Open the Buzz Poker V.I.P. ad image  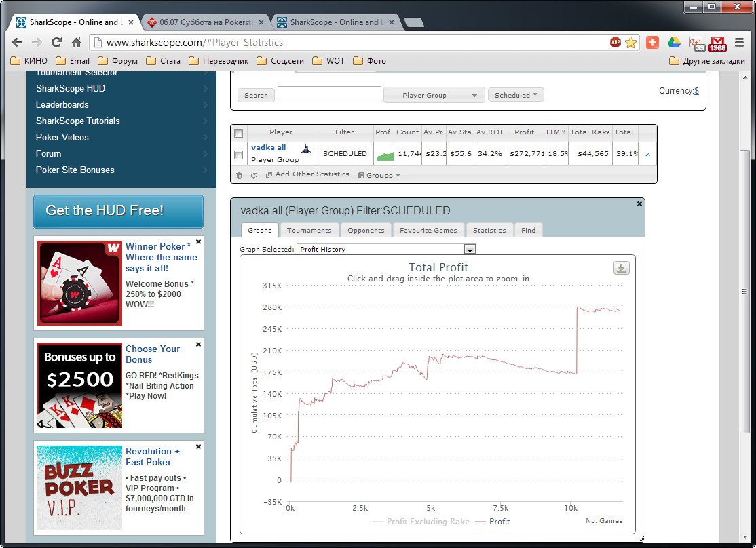click(79, 488)
